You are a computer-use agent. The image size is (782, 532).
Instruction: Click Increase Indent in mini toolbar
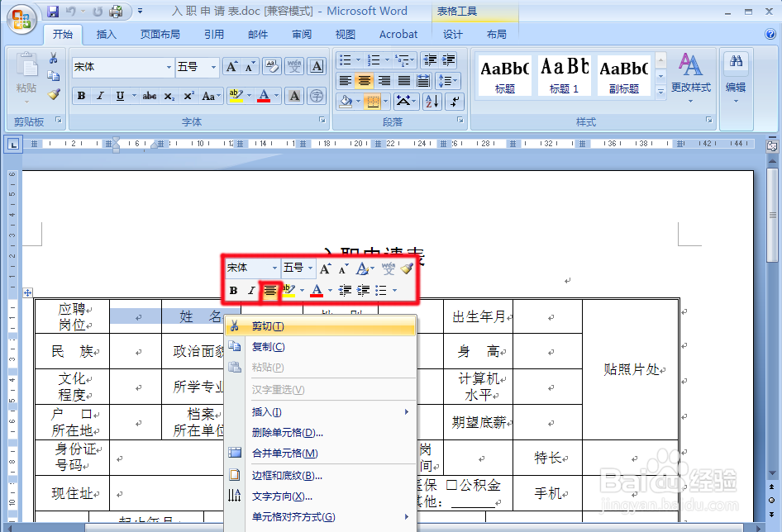(363, 290)
